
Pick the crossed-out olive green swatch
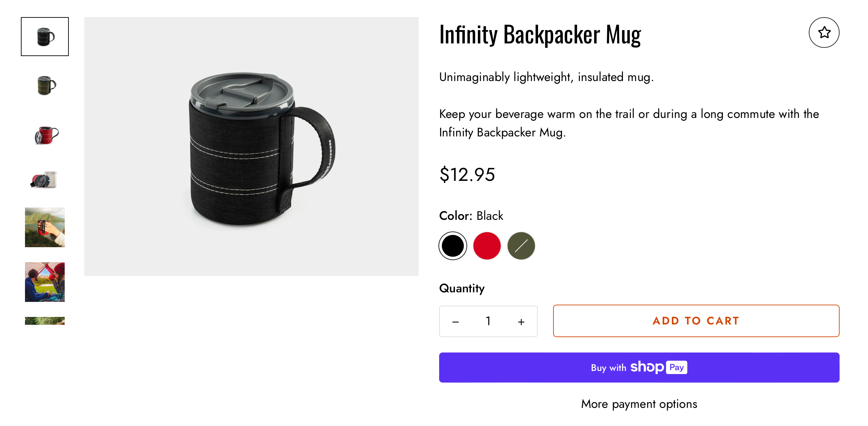pos(521,246)
